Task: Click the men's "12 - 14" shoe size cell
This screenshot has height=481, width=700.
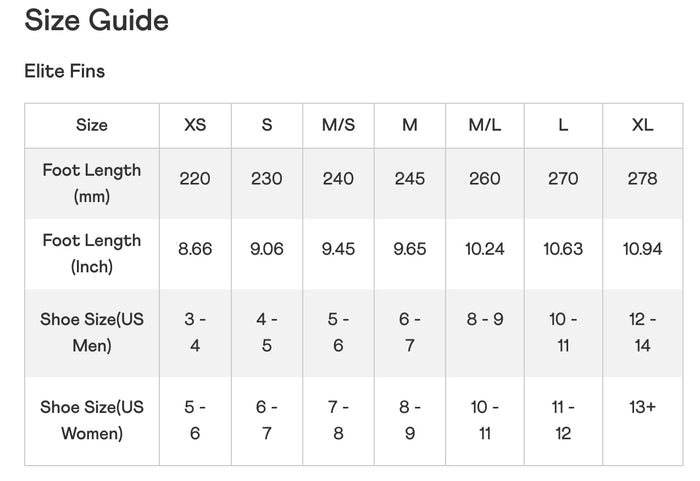Action: (x=642, y=332)
